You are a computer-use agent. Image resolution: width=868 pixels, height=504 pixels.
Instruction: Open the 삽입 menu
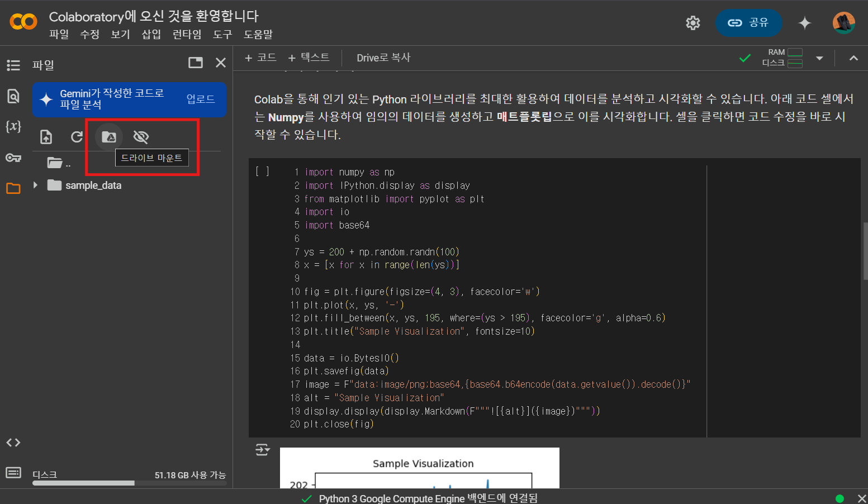[x=151, y=34]
